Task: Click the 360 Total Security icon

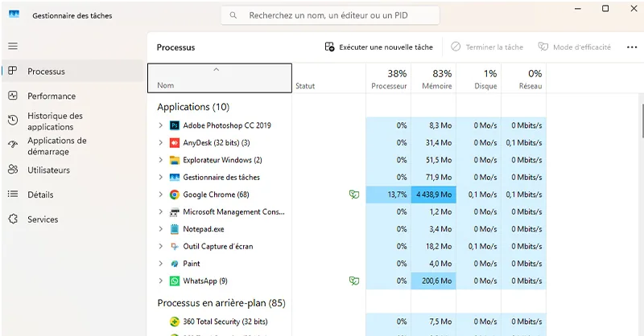Action: (175, 322)
